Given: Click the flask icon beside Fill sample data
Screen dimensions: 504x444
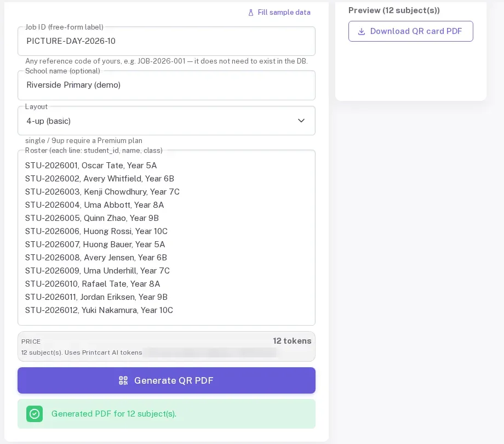Looking at the screenshot, I should coord(251,13).
